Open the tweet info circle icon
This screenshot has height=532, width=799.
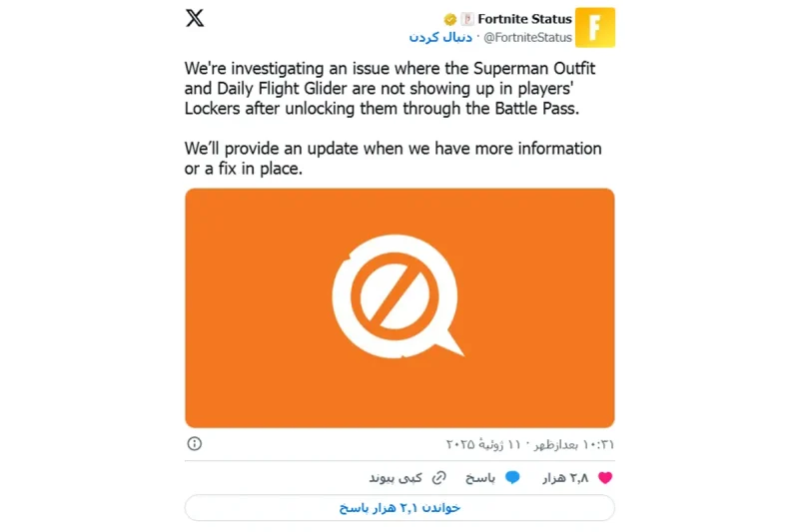coord(194,443)
